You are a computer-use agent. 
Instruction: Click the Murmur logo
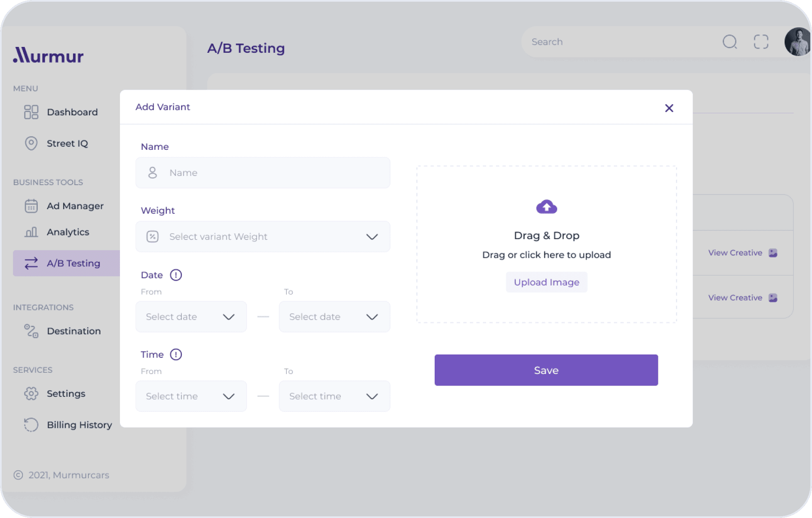49,55
